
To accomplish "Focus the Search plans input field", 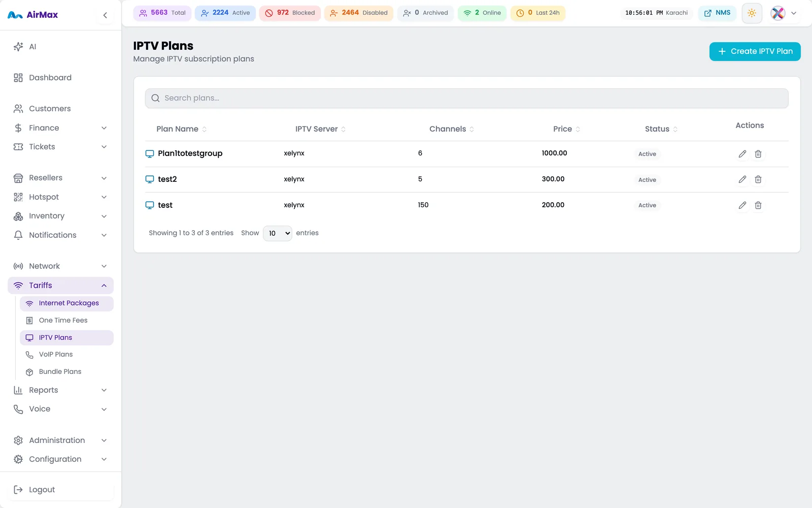I will point(466,98).
